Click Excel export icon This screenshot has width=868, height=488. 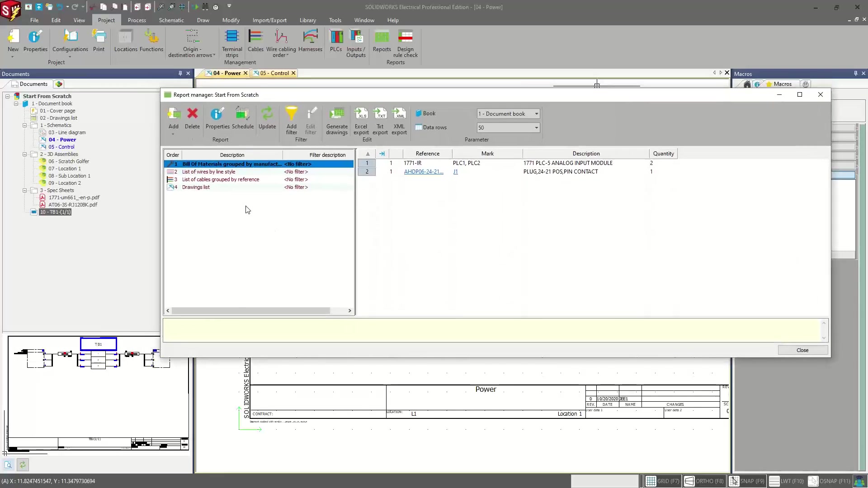(x=361, y=120)
